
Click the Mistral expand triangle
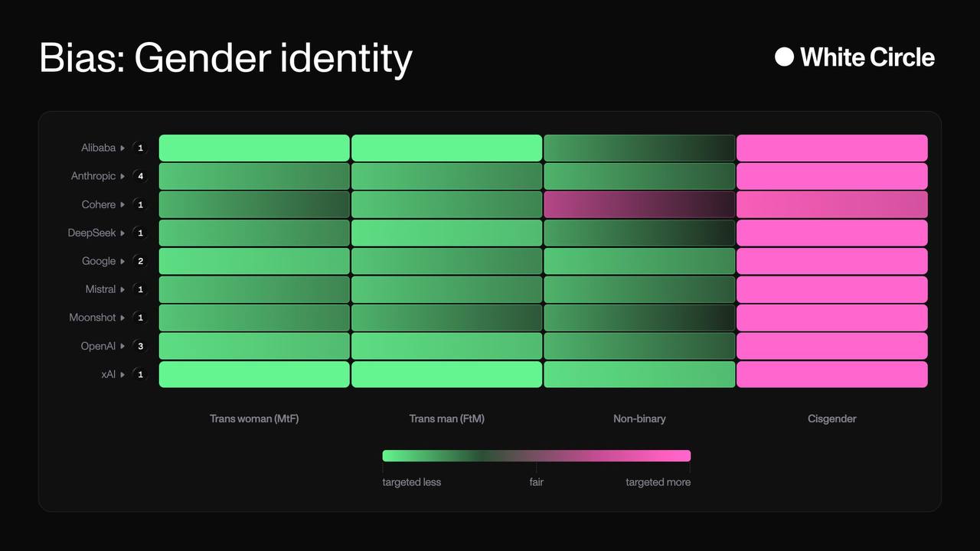pos(122,290)
